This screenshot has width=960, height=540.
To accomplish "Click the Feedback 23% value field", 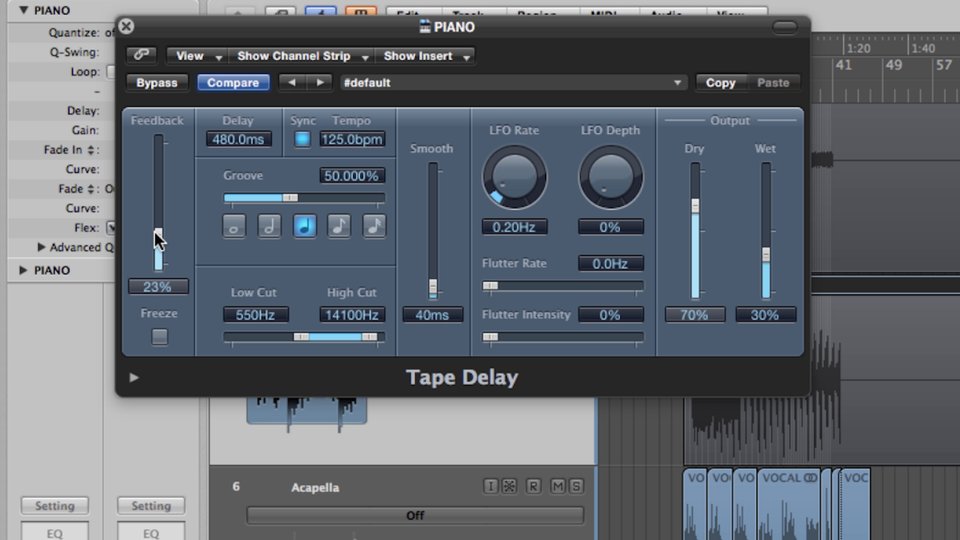I will click(x=158, y=287).
